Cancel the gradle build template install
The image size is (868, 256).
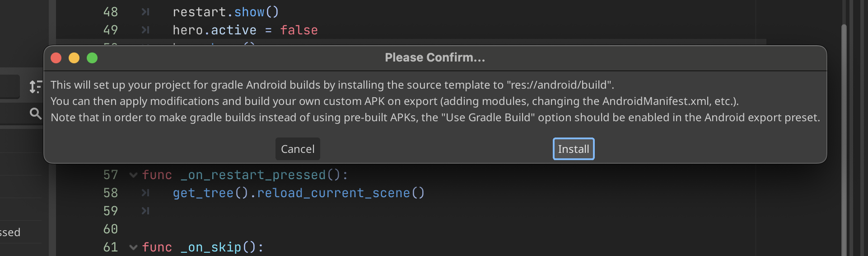coord(298,149)
